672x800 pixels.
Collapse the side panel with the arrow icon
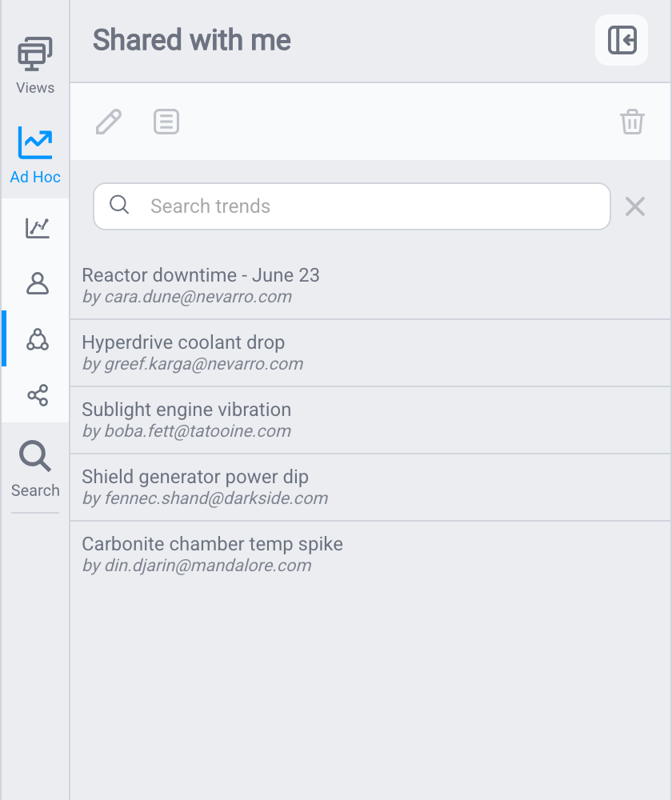click(622, 40)
